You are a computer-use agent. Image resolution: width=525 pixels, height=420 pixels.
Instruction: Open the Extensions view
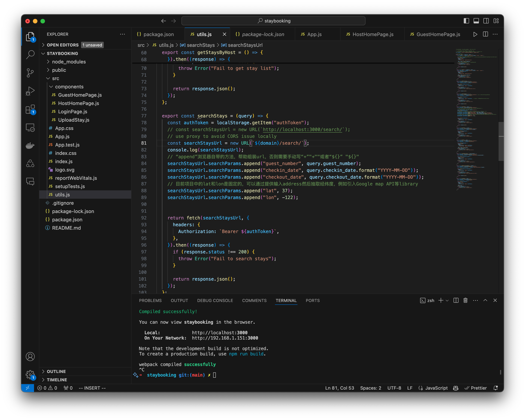click(30, 110)
